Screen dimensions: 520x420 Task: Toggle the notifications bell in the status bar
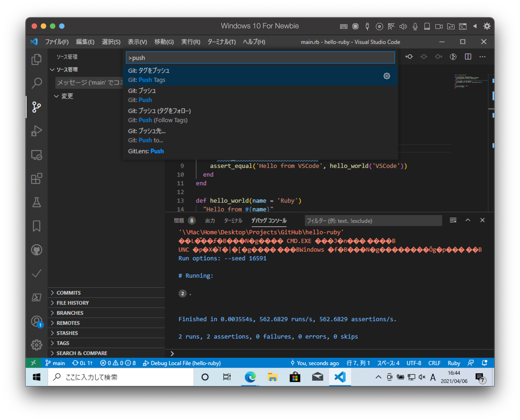[484, 363]
